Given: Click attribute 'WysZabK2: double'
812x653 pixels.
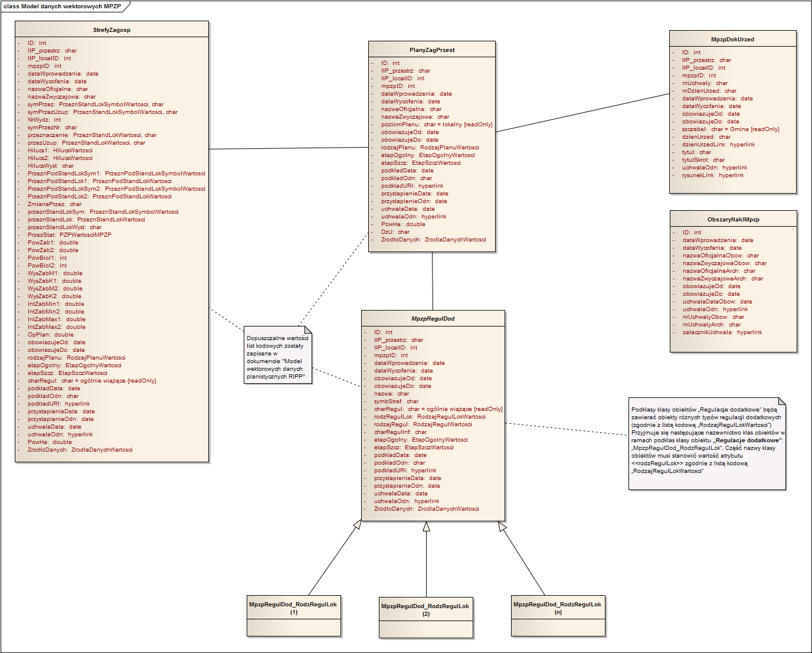Looking at the screenshot, I should 54,296.
